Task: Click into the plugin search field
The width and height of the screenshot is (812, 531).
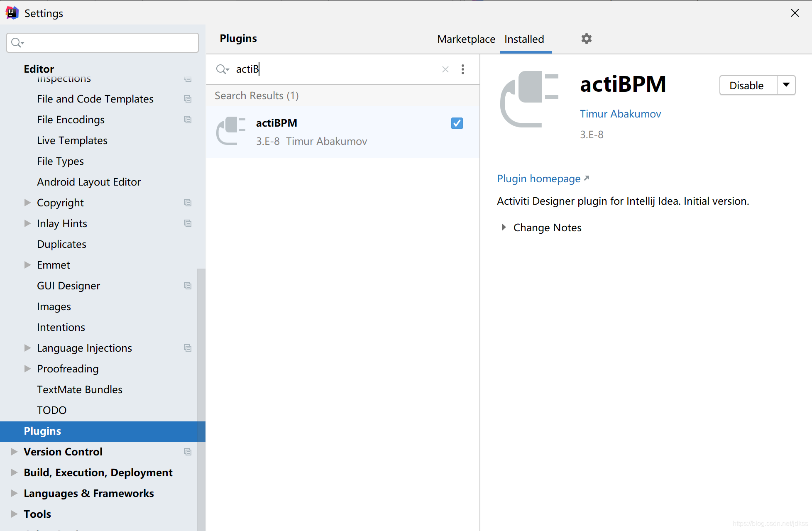Action: point(336,69)
